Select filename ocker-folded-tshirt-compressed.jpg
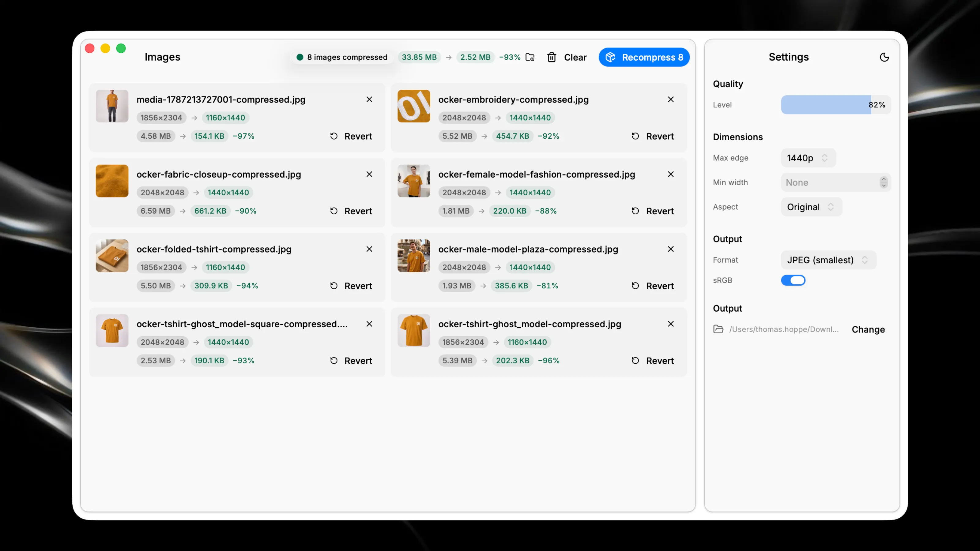This screenshot has width=980, height=551. (x=214, y=249)
